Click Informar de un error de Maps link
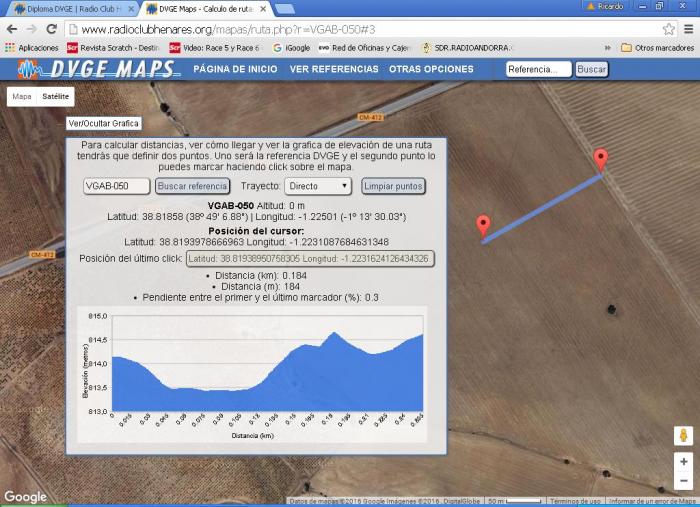The width and height of the screenshot is (700, 507). pos(652,501)
